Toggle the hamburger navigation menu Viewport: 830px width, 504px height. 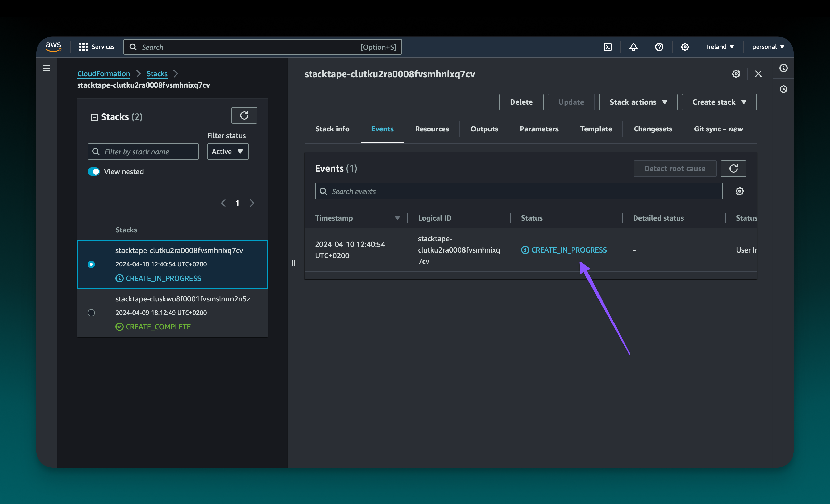tap(46, 68)
